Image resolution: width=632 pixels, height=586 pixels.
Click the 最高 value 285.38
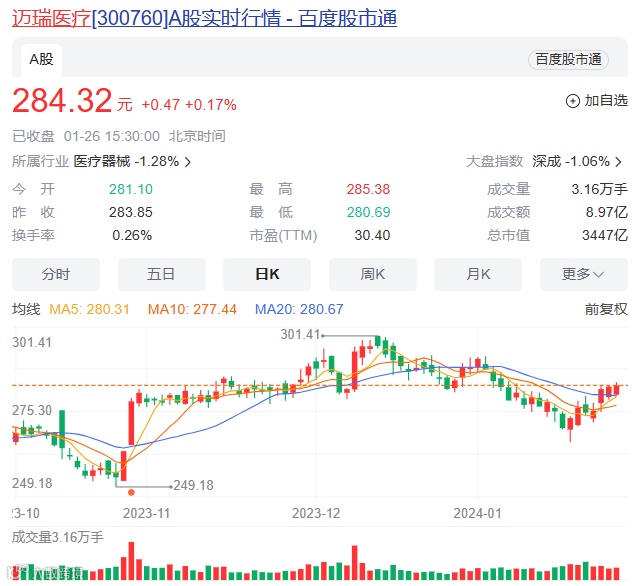(x=368, y=189)
